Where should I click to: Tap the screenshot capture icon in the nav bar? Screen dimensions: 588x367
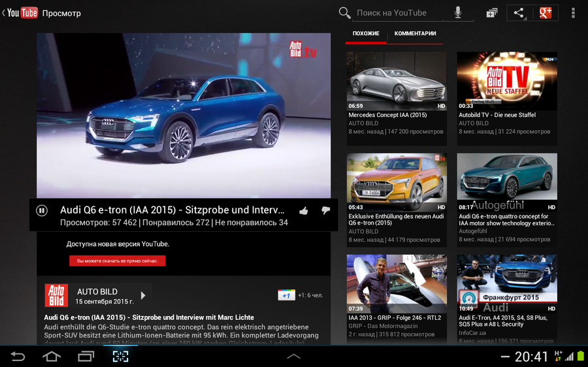click(x=120, y=356)
